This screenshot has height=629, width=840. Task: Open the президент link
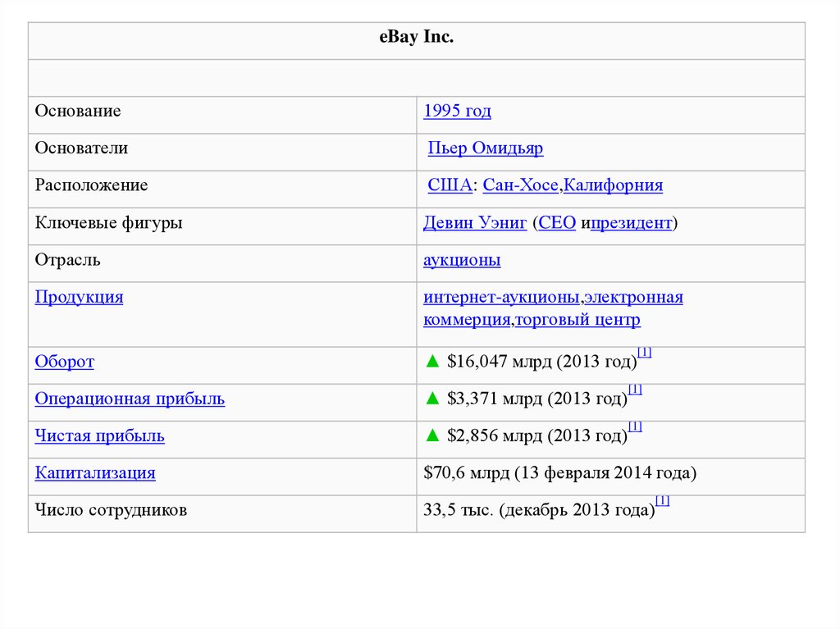click(631, 222)
